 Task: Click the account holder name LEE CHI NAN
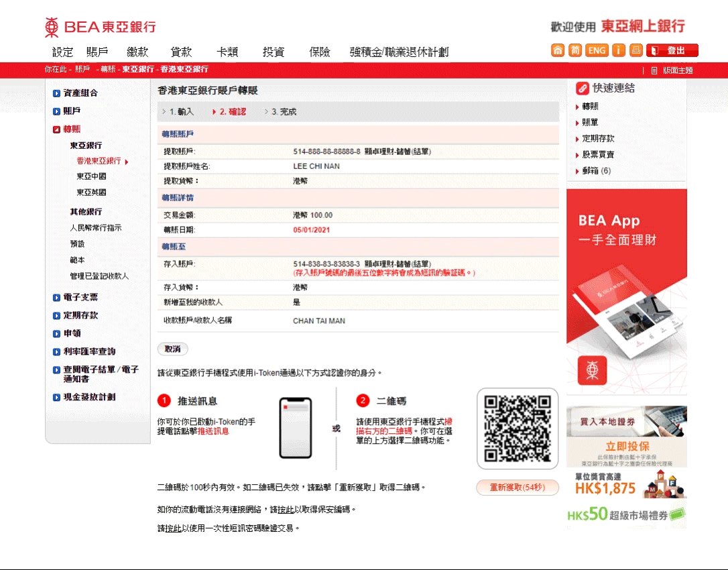[x=316, y=166]
